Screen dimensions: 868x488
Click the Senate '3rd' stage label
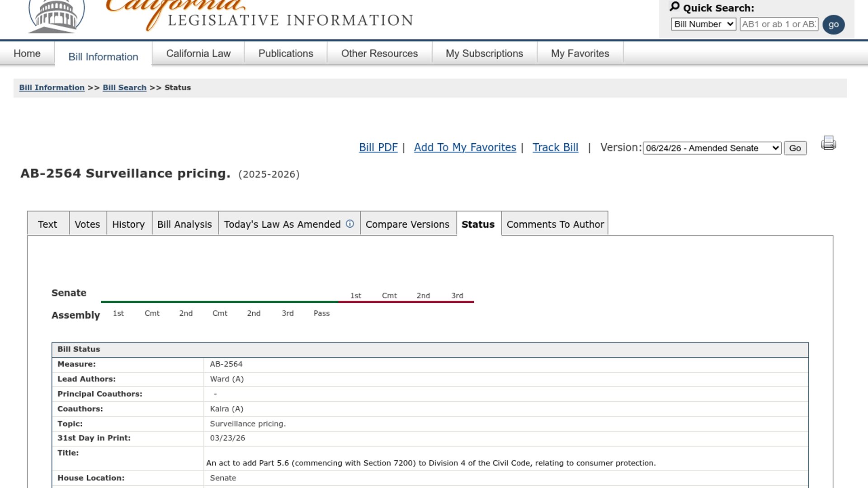pos(457,296)
